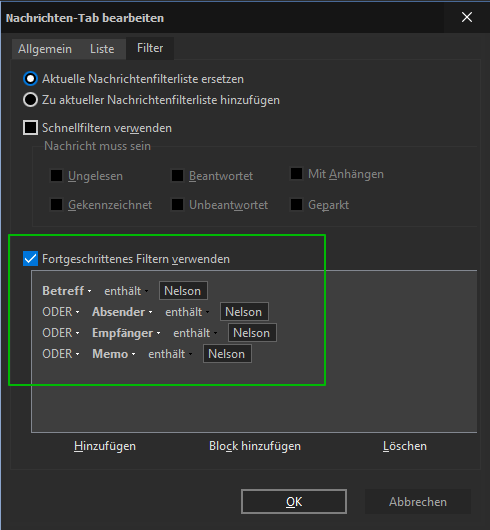Select the Filter tab
The image size is (490, 530).
[x=150, y=48]
